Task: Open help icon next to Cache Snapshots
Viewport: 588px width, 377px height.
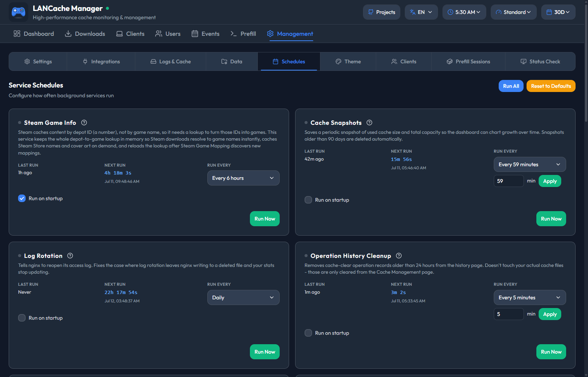Action: click(x=369, y=123)
